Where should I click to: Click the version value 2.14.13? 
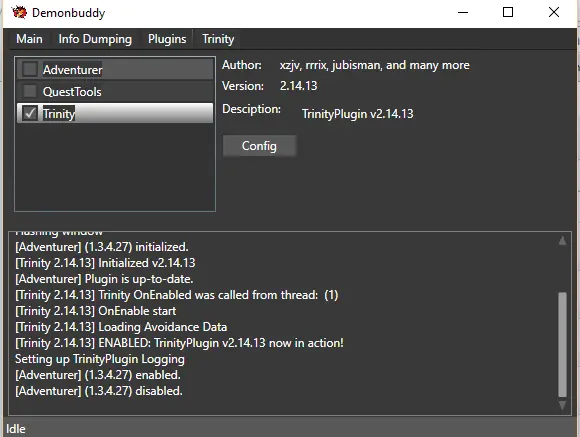(x=299, y=86)
